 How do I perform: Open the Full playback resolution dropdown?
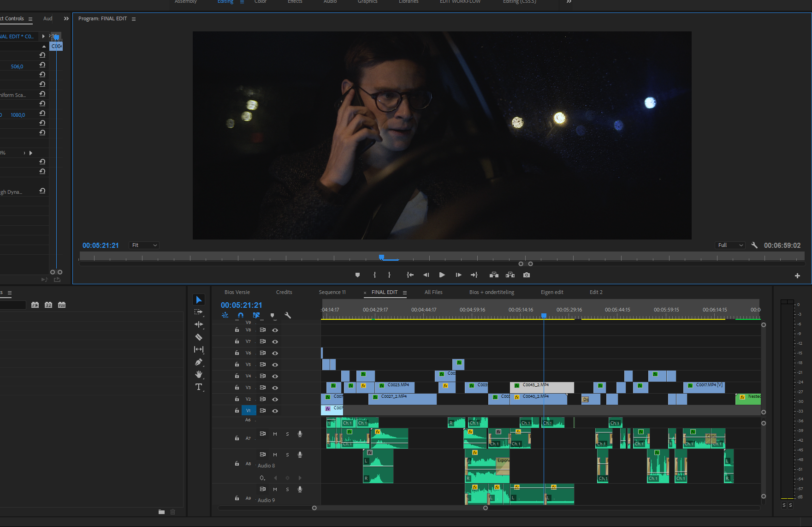point(730,246)
